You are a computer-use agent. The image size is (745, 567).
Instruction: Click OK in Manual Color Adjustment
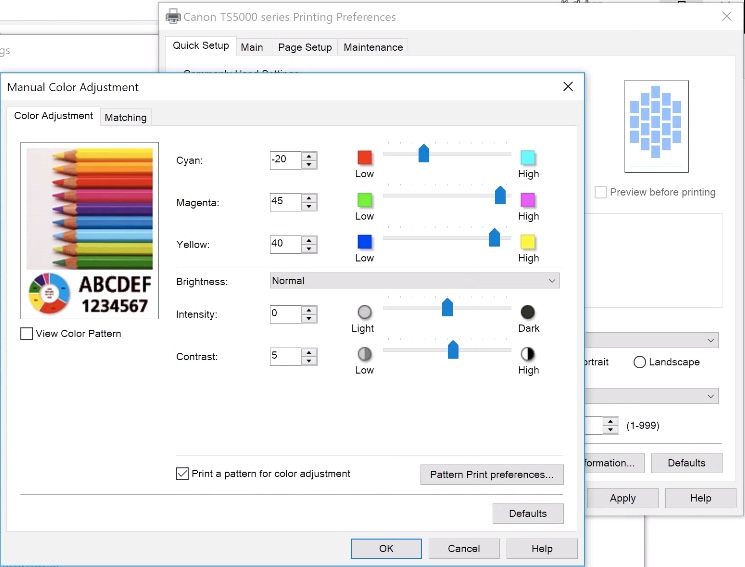pos(386,548)
